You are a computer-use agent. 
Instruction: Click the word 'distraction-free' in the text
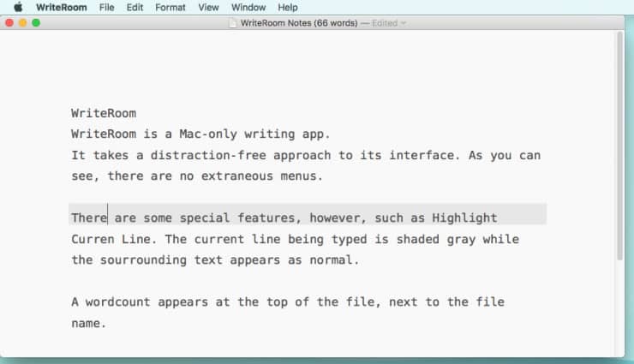[208, 155]
